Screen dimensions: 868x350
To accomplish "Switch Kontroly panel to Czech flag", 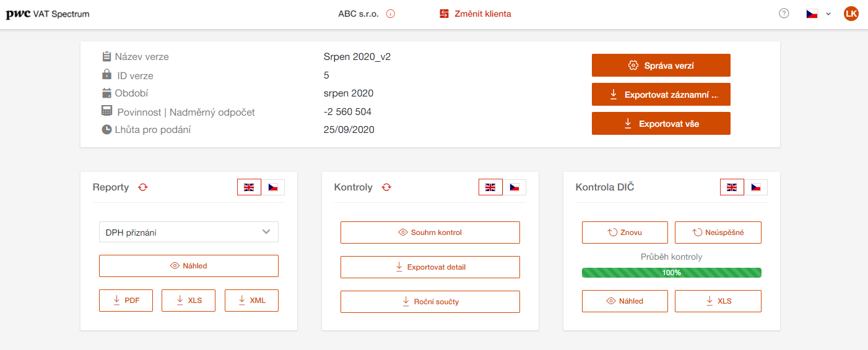I will click(514, 187).
